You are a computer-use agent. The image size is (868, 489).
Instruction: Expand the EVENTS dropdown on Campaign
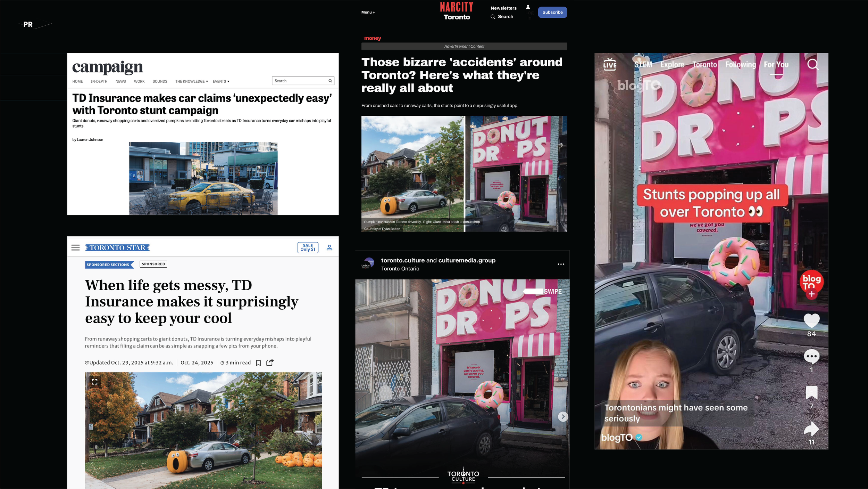pos(221,81)
